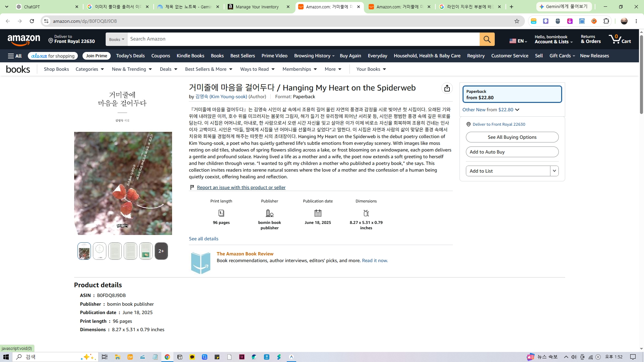Viewport: 644px width, 362px height.
Task: Reload the page
Action: pos(32,21)
